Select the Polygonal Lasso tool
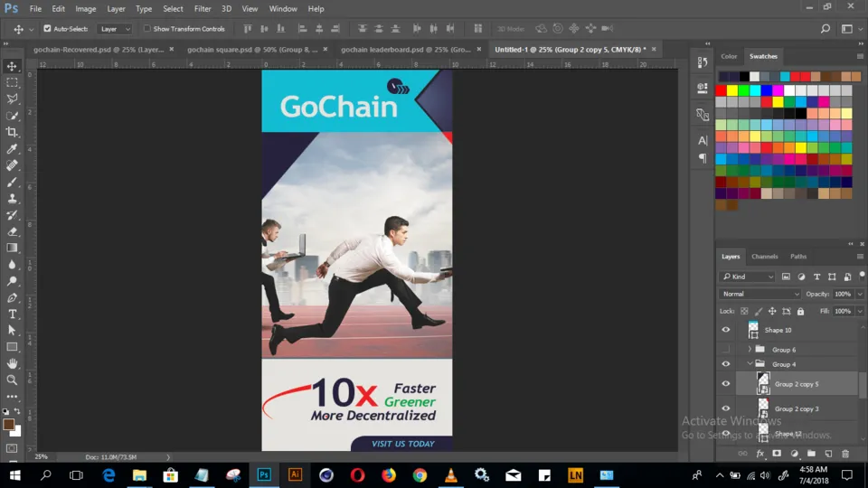 point(12,99)
